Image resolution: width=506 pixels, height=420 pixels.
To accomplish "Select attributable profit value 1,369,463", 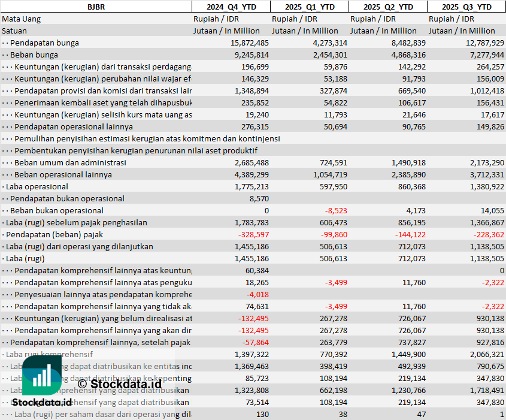I will coord(252,366).
